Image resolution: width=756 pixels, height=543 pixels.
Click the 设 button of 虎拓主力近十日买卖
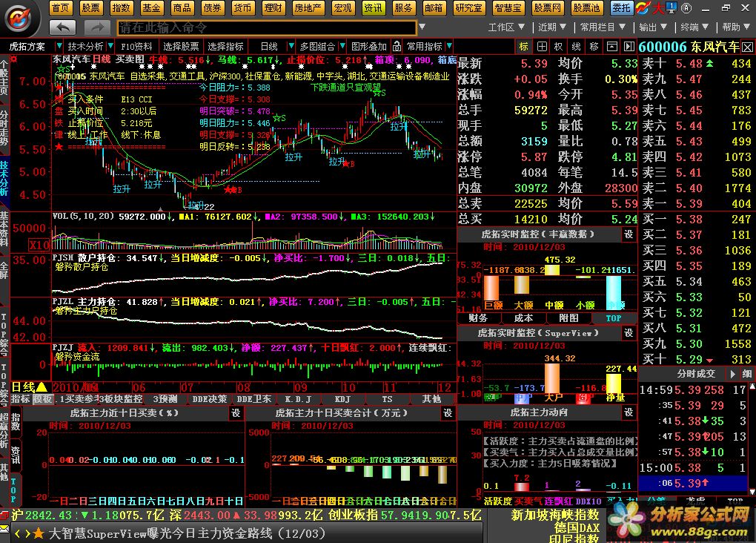coord(236,412)
